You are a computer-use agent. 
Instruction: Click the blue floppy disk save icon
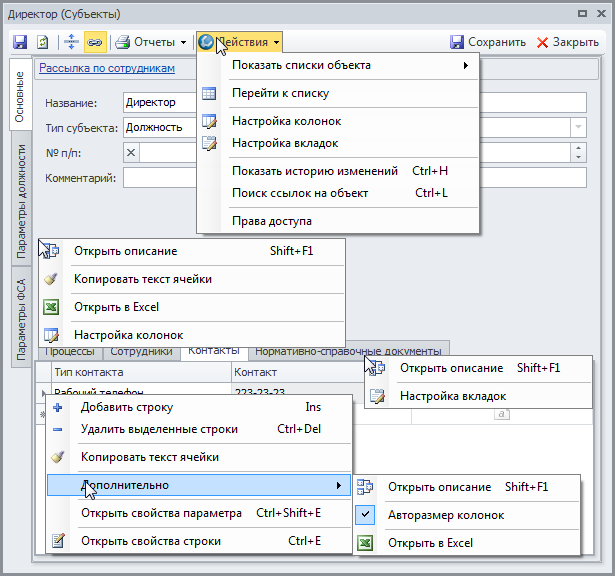pos(20,42)
